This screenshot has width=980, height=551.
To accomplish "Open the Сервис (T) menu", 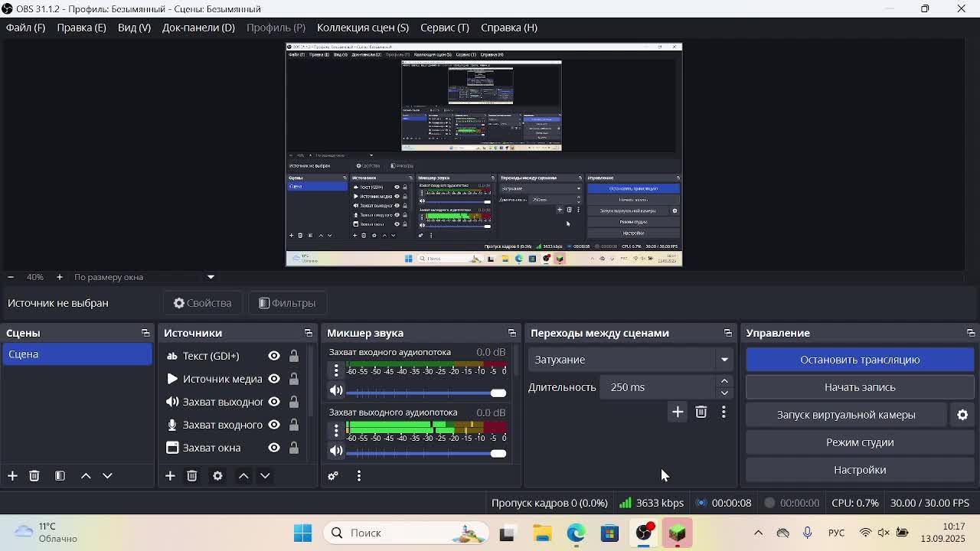I will [x=445, y=28].
